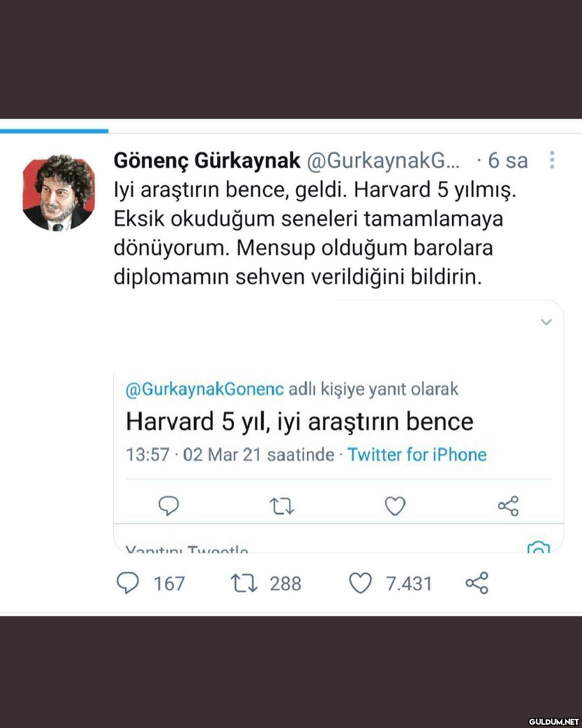Share the quoted Harvard 5 yıl tweet
This screenshot has height=728, width=582.
(508, 506)
